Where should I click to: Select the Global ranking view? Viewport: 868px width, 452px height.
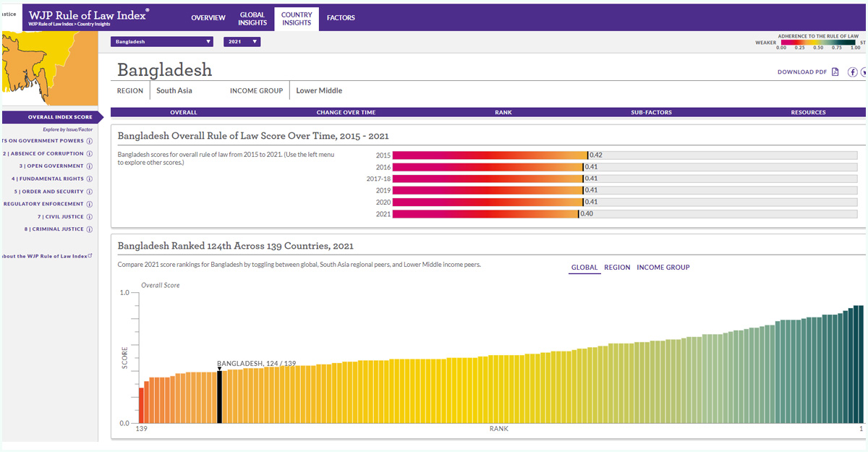pos(584,268)
